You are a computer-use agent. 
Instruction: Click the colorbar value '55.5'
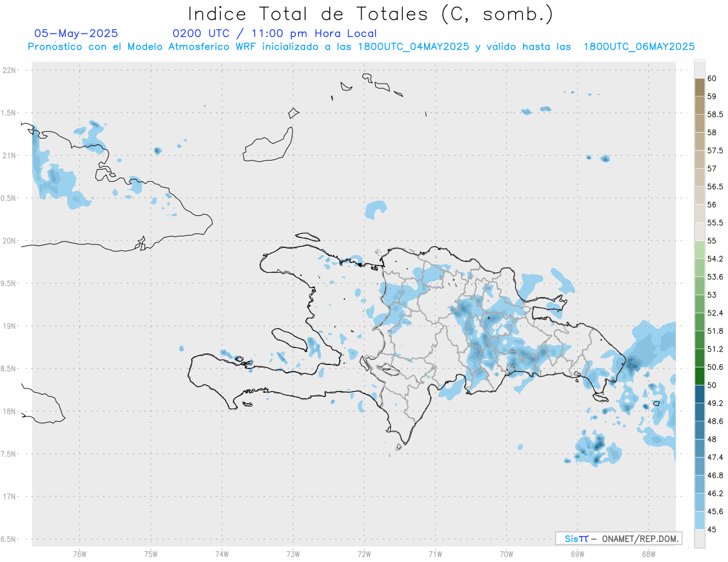coord(715,223)
